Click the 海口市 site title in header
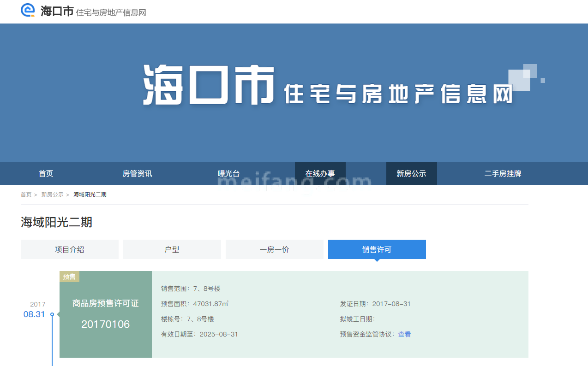This screenshot has height=366, width=588. pos(57,12)
